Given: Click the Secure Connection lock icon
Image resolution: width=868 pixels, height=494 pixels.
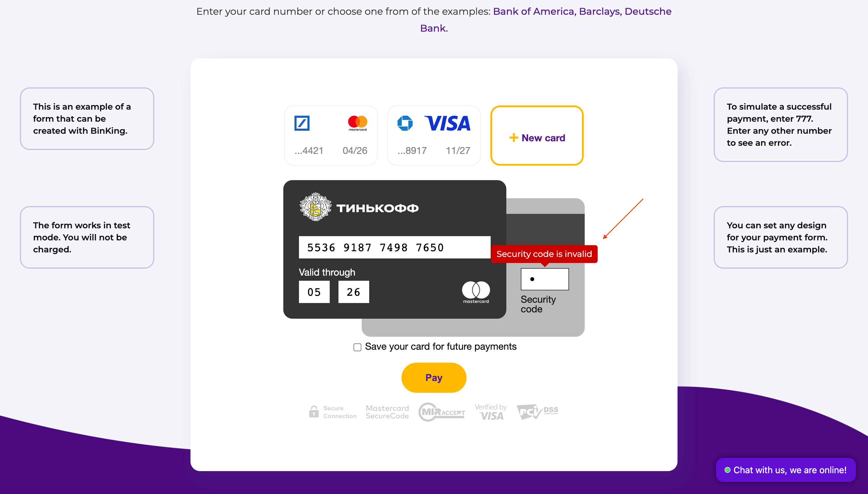Looking at the screenshot, I should (314, 411).
